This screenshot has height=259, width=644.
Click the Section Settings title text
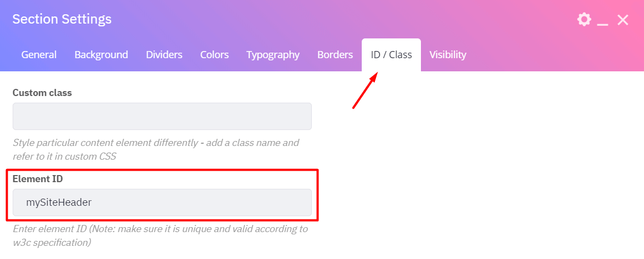[62, 19]
